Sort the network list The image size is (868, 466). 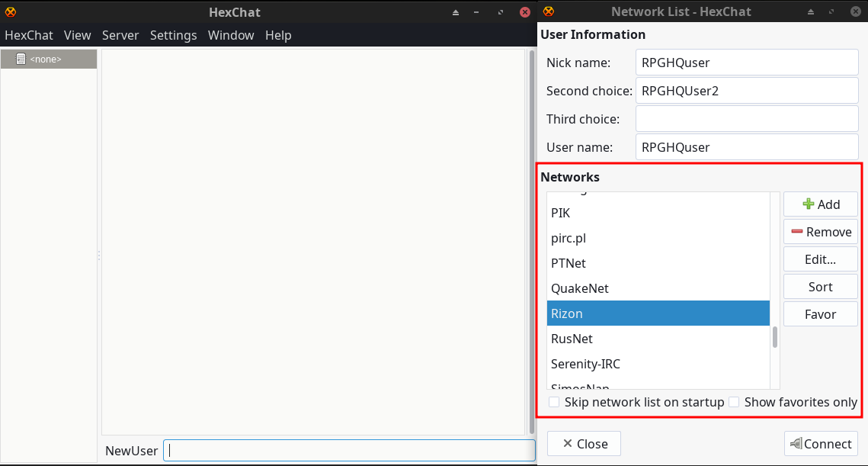tap(821, 287)
